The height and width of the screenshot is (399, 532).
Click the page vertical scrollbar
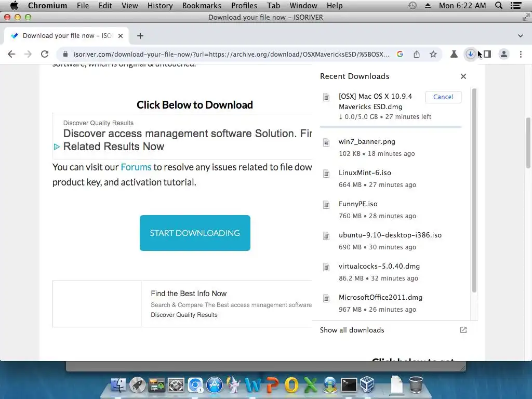528,142
